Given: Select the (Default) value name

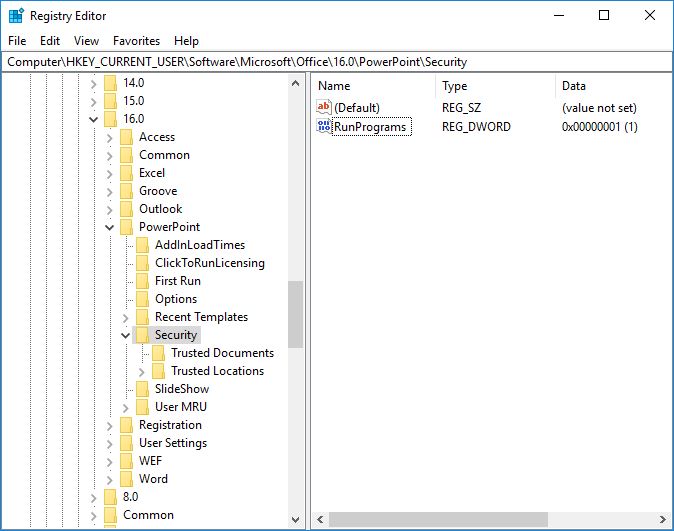Looking at the screenshot, I should 357,108.
